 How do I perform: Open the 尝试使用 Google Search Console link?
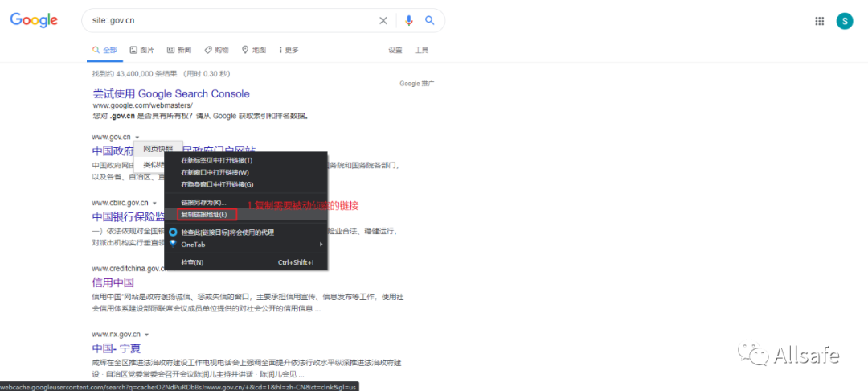coord(171,93)
